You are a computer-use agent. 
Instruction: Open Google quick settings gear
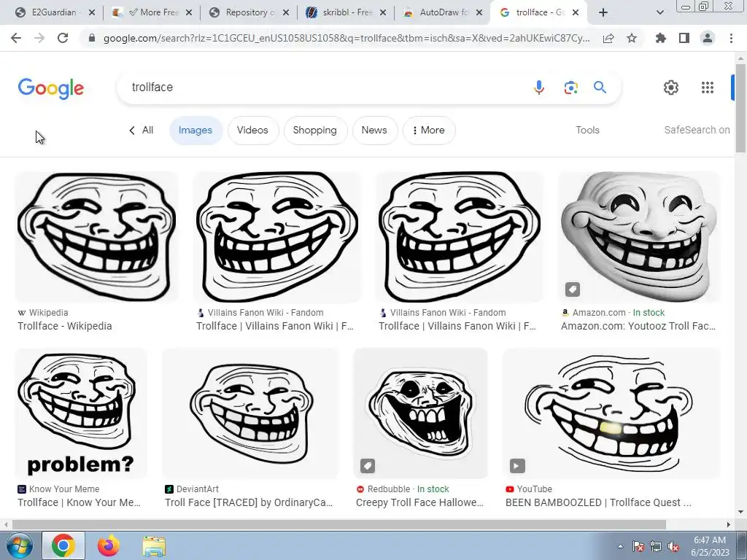671,87
